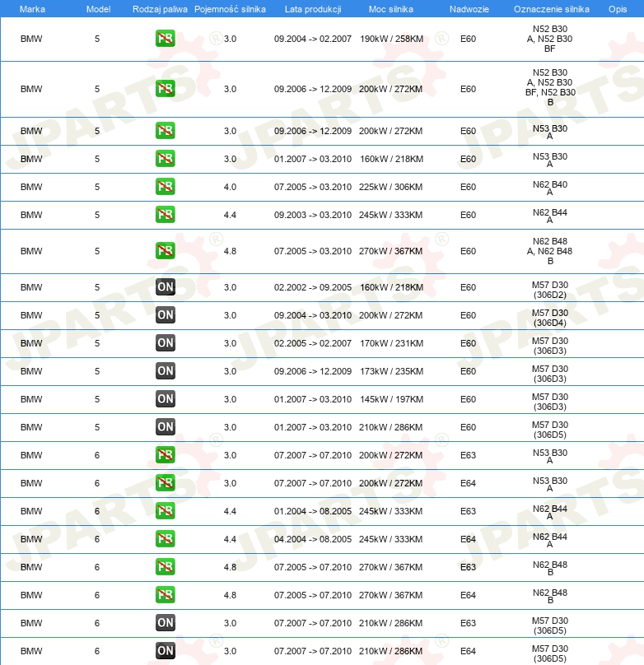Screen dimensions: 644x665
Task: Click the ON icon in the M57 D30 (306D4) row
Action: 165,315
